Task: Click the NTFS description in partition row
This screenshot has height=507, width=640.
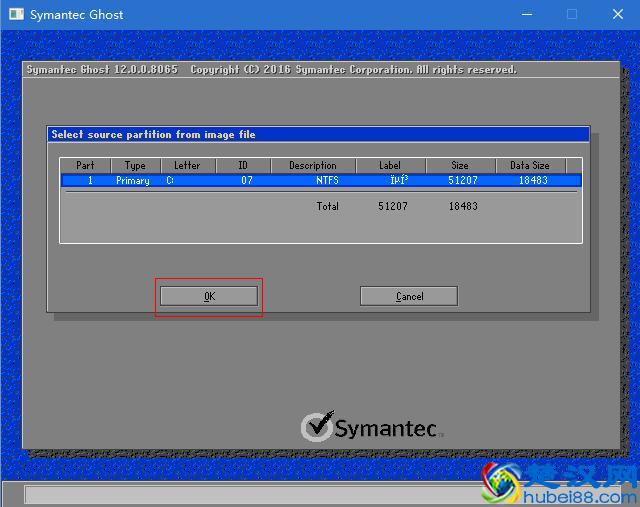Action: [327, 181]
